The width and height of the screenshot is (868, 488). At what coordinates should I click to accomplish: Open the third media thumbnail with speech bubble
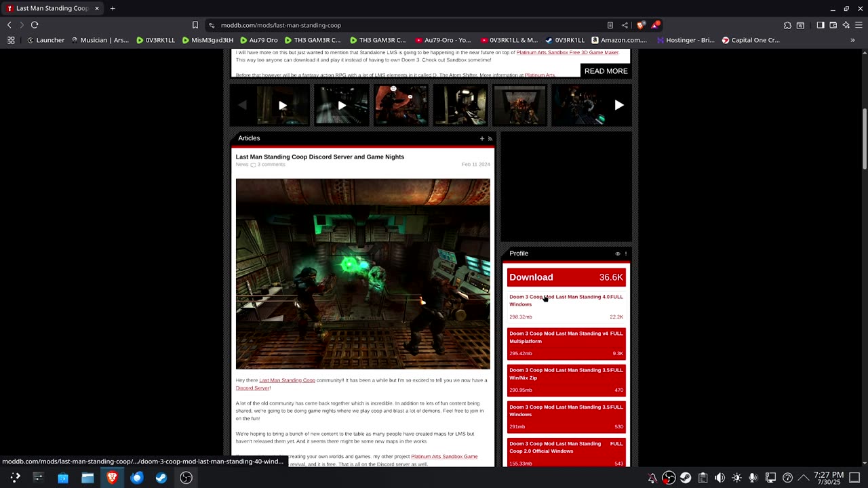401,105
